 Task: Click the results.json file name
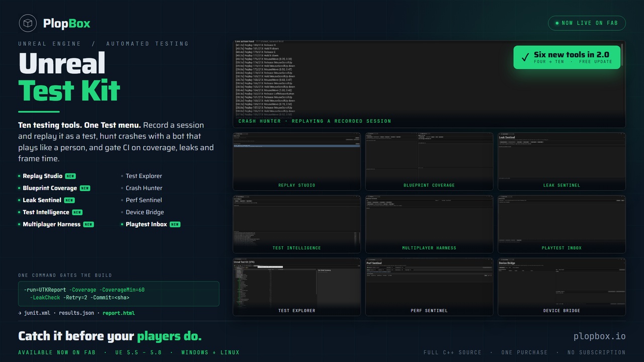click(x=76, y=313)
